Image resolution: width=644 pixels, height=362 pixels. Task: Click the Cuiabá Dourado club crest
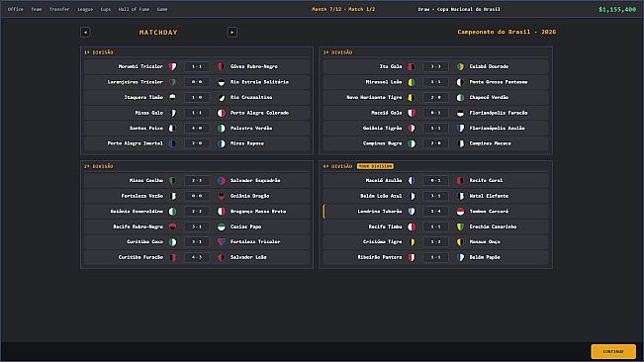coord(460,66)
